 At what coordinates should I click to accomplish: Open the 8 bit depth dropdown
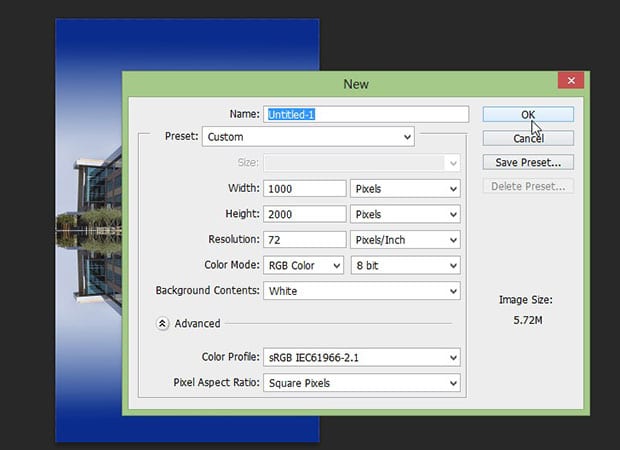pyautogui.click(x=406, y=265)
